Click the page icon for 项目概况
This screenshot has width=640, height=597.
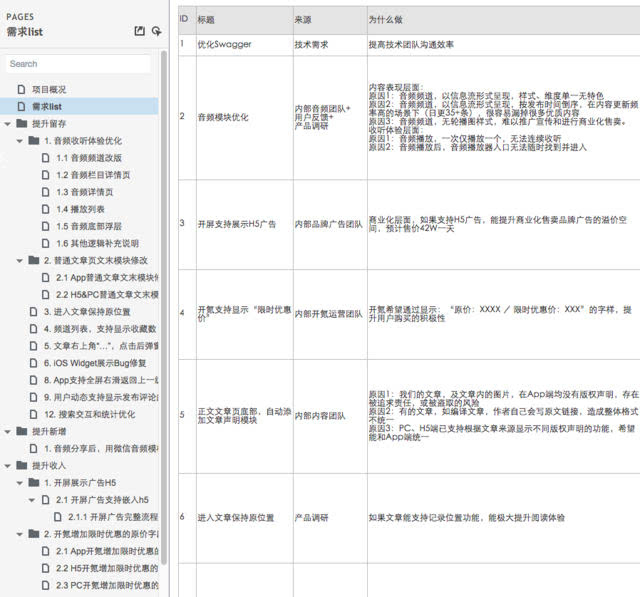[x=21, y=89]
